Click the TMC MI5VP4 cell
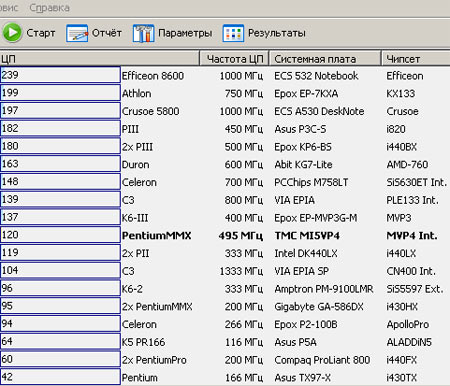This screenshot has width=450, height=386. [x=307, y=236]
